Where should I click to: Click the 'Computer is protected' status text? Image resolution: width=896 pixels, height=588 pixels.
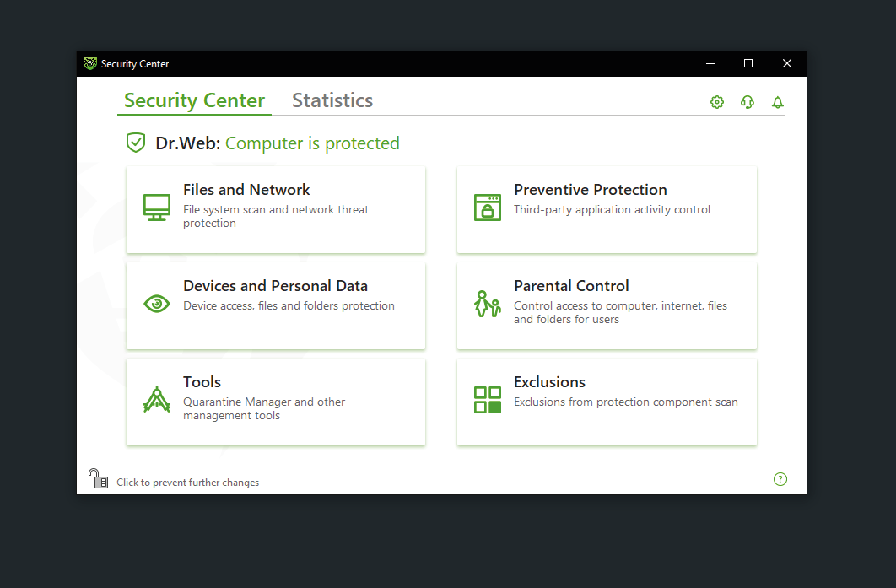[x=312, y=143]
